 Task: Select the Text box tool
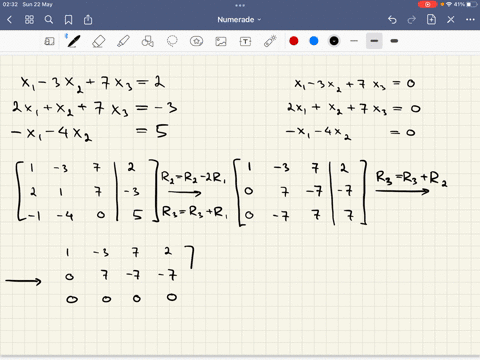(245, 41)
